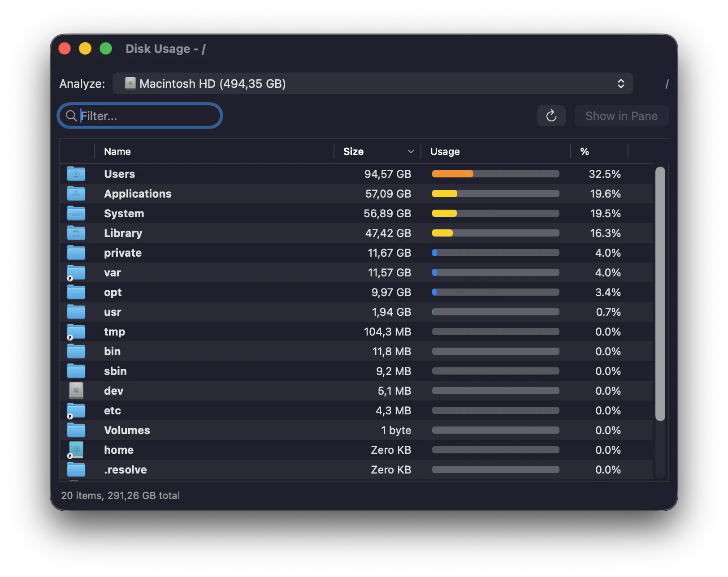Click the Usage column header
Screen dimensions: 728x577
445,151
